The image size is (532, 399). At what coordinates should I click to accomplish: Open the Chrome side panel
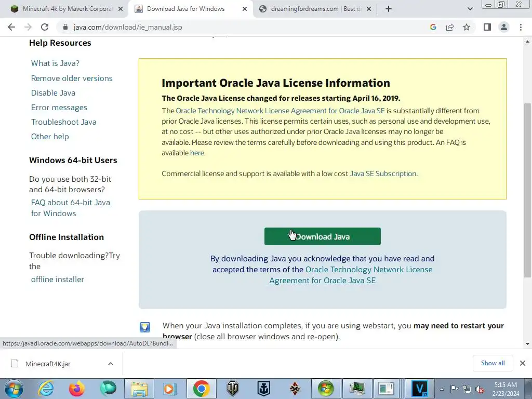[487, 27]
